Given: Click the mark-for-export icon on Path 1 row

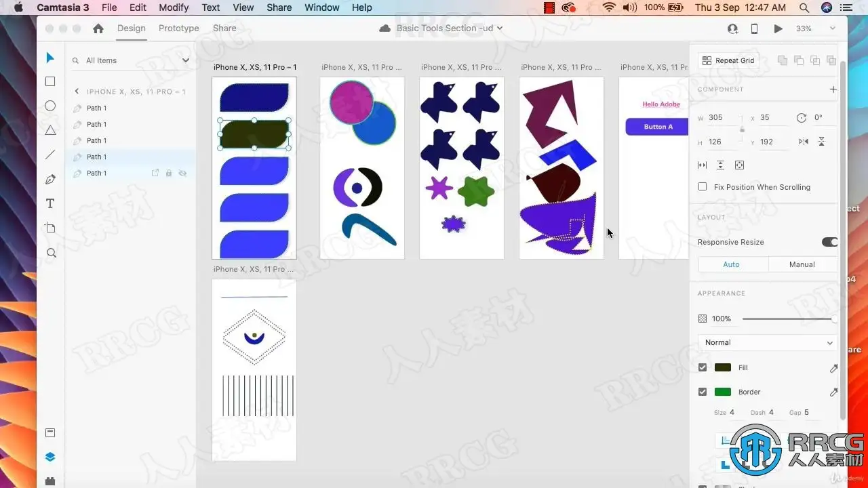Looking at the screenshot, I should tap(155, 174).
